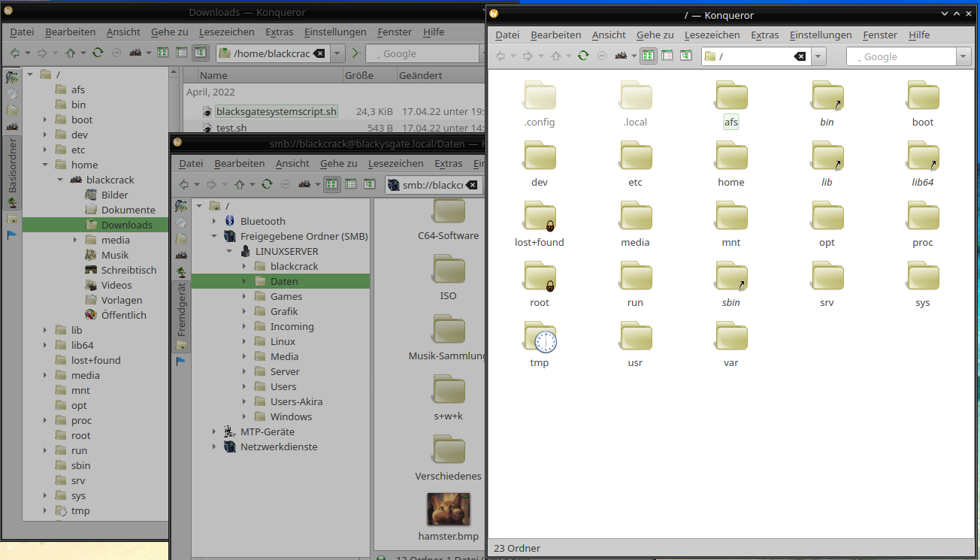The image size is (980, 560).
Task: Switch the root window to detailed list view
Action: (667, 56)
